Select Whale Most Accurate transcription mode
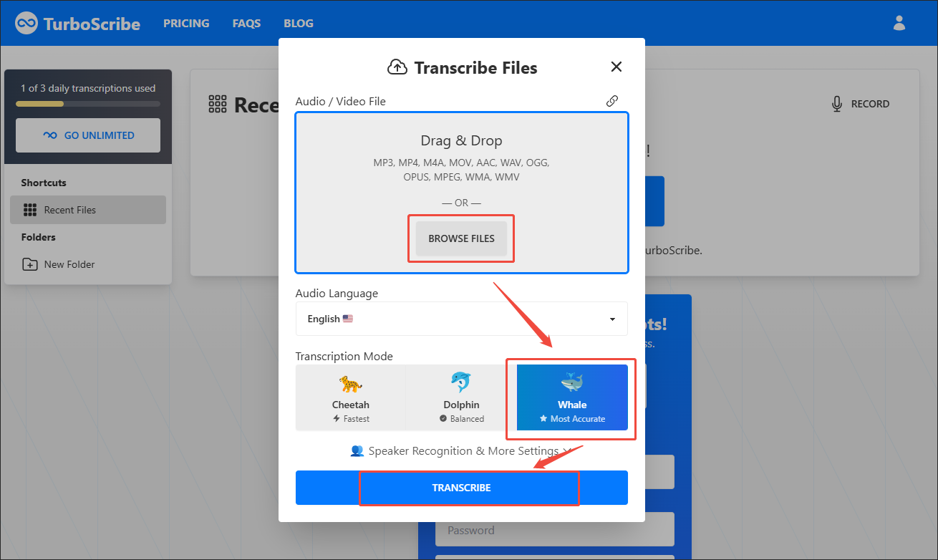Screen dimensions: 938x560 (572, 397)
